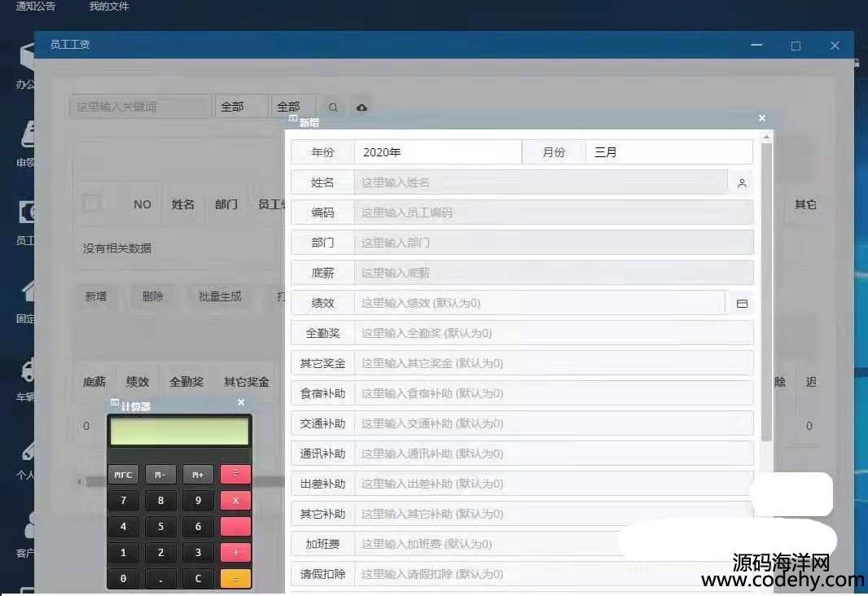Open 通知公告 in the top bar
Image resolution: width=868 pixels, height=596 pixels.
coord(36,7)
